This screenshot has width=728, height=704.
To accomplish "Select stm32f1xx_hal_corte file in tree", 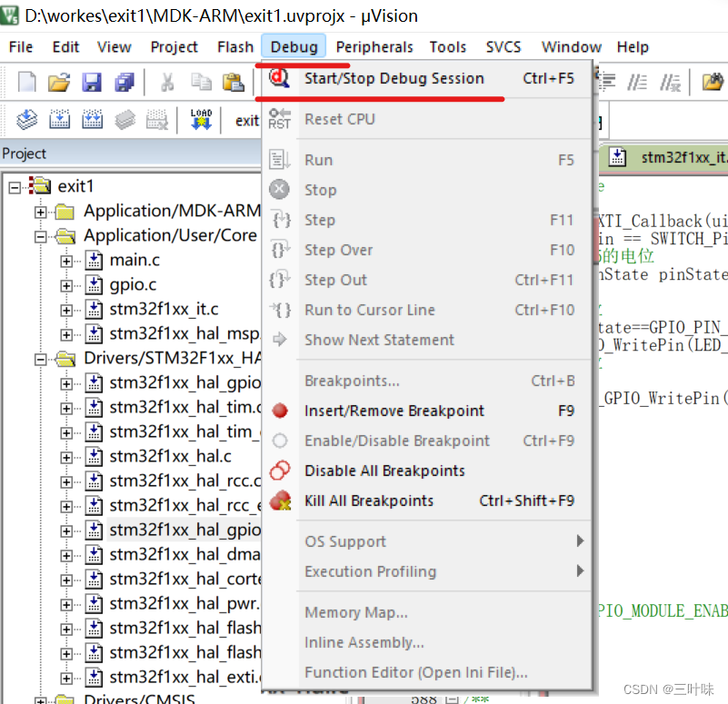I will [x=184, y=580].
